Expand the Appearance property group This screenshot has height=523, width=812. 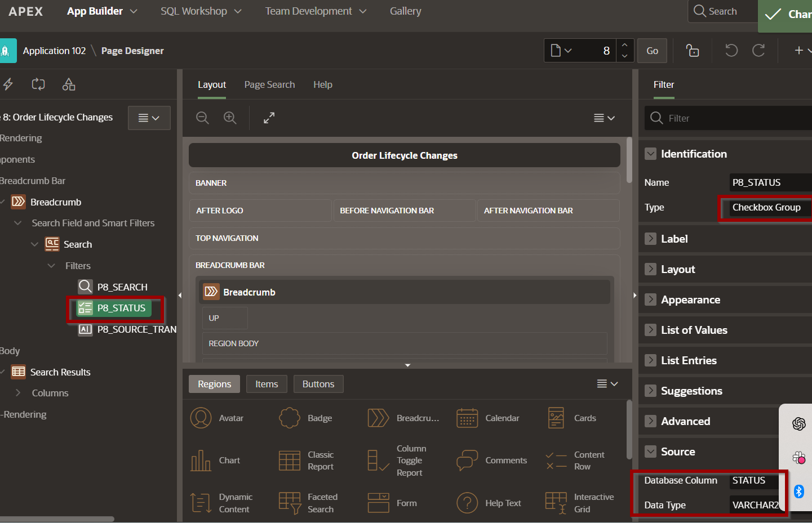click(691, 299)
